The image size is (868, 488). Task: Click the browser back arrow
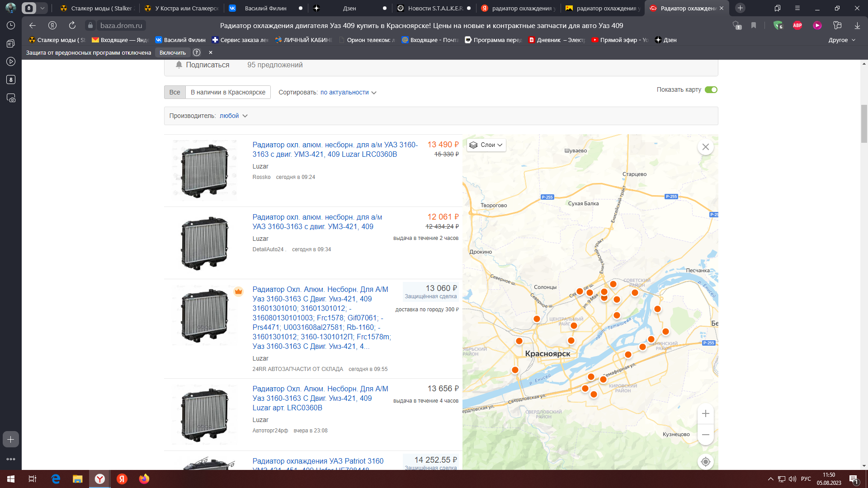pyautogui.click(x=32, y=26)
